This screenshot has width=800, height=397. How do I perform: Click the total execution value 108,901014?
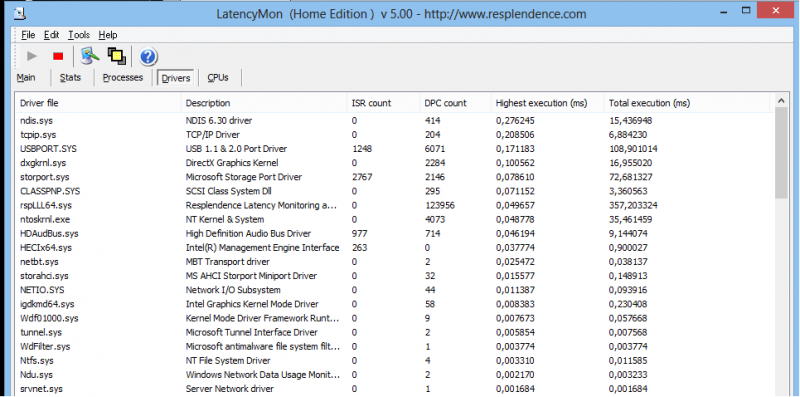633,149
